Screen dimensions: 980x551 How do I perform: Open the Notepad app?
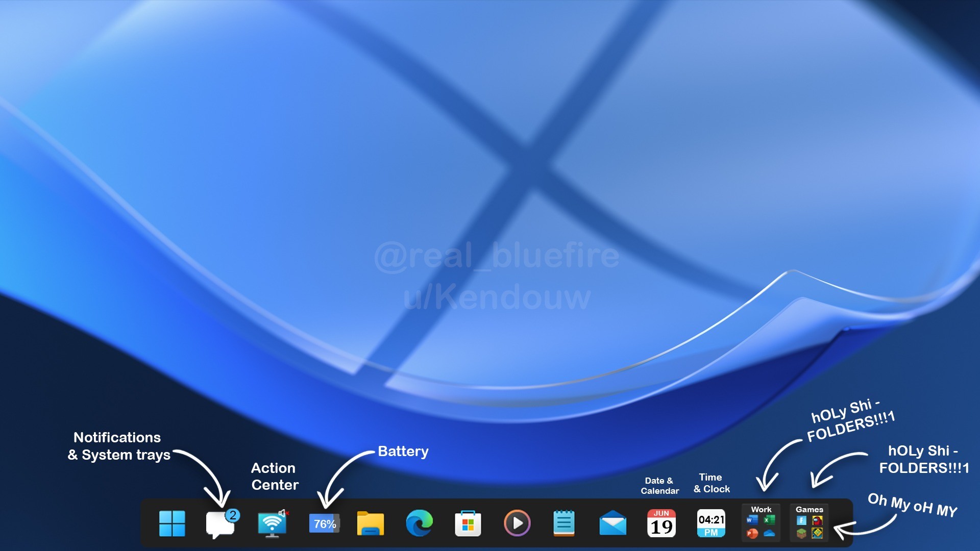click(x=563, y=523)
